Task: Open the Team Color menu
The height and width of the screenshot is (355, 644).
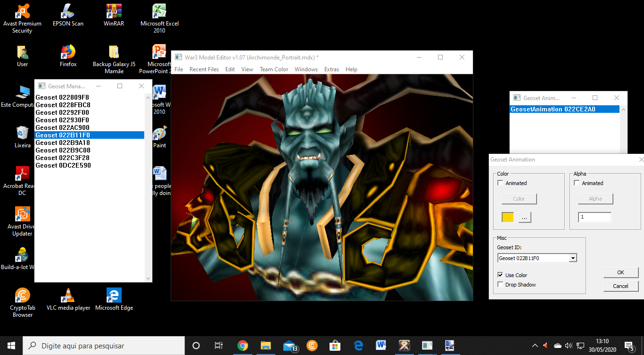Action: pos(274,69)
